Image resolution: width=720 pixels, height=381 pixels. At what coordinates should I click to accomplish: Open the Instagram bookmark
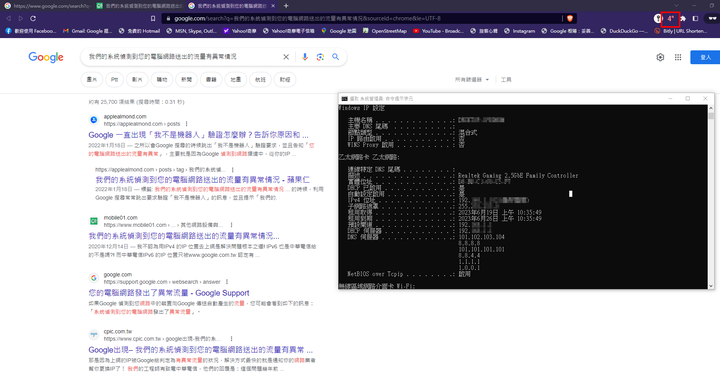(x=519, y=31)
